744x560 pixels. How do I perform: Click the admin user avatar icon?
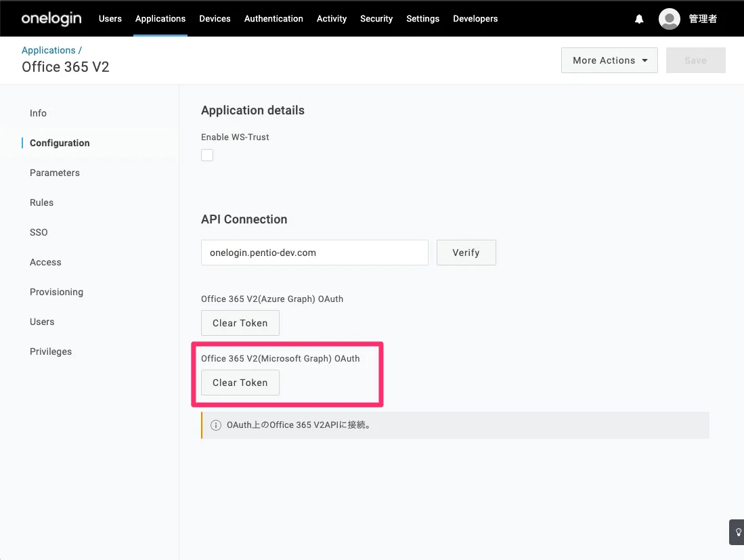[669, 19]
